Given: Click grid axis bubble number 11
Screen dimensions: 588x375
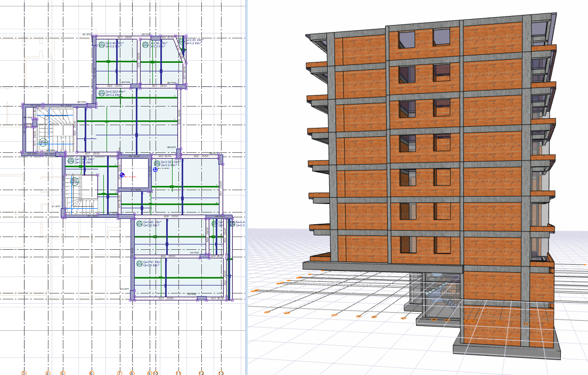Looking at the screenshot, I should click(x=178, y=373).
